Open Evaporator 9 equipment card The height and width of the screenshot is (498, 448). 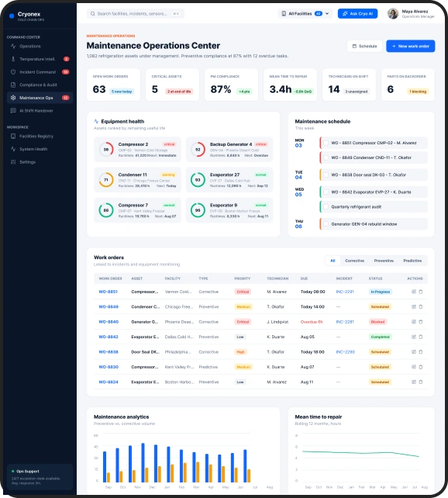[x=229, y=210]
